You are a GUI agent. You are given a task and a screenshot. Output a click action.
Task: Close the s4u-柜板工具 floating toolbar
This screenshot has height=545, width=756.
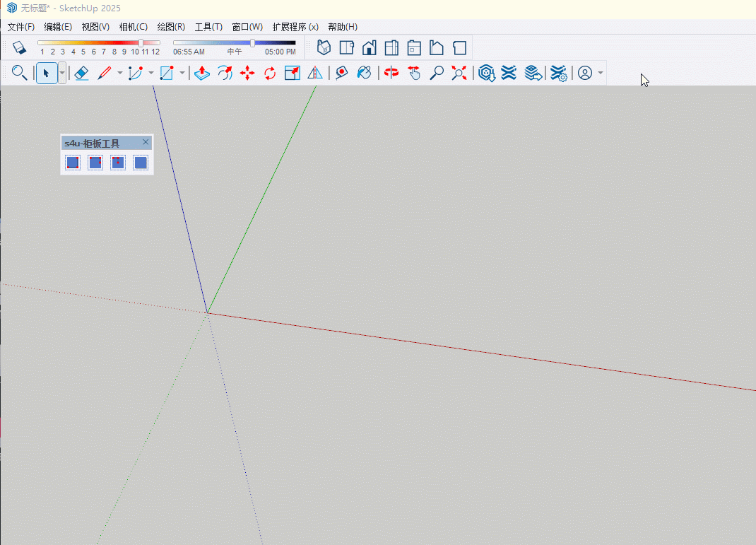146,142
